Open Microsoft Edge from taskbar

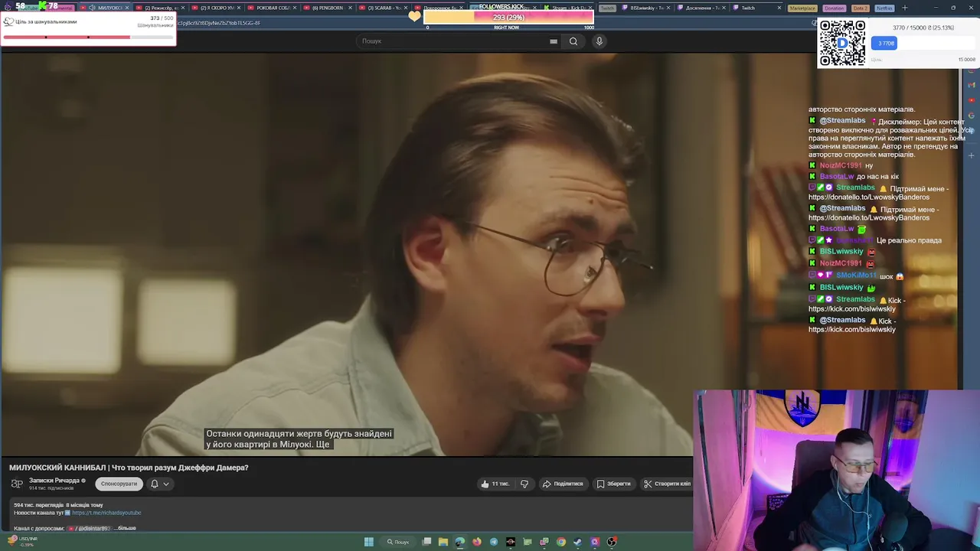[460, 542]
